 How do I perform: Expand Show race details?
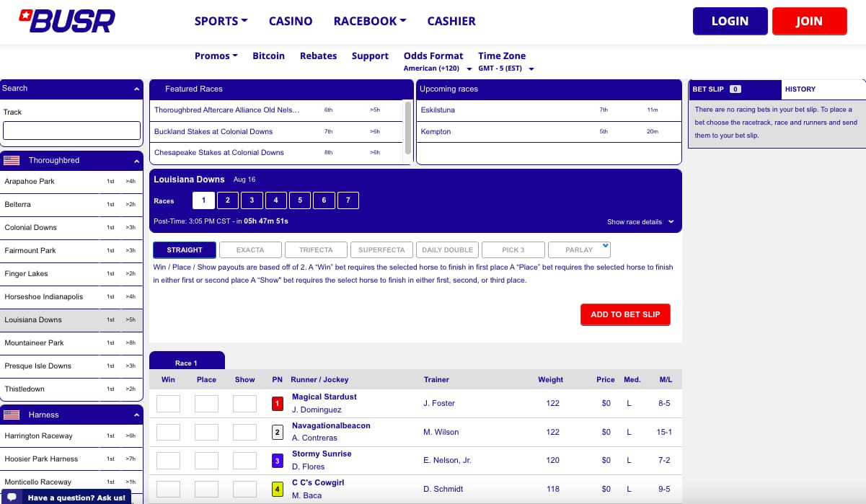(x=640, y=222)
